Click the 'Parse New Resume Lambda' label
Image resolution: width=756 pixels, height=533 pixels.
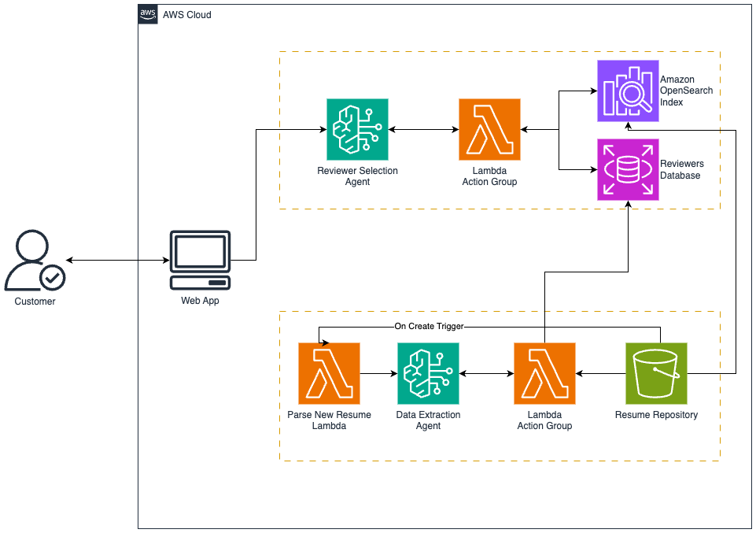pos(329,420)
